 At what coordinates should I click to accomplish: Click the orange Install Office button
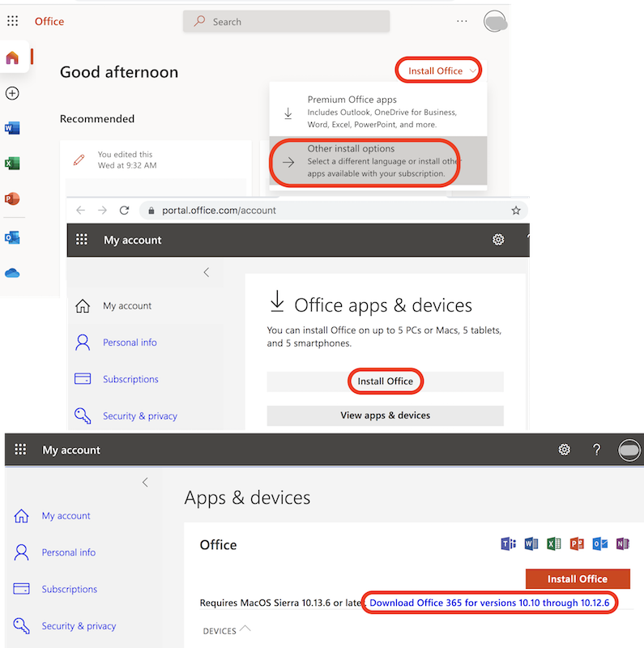click(578, 579)
